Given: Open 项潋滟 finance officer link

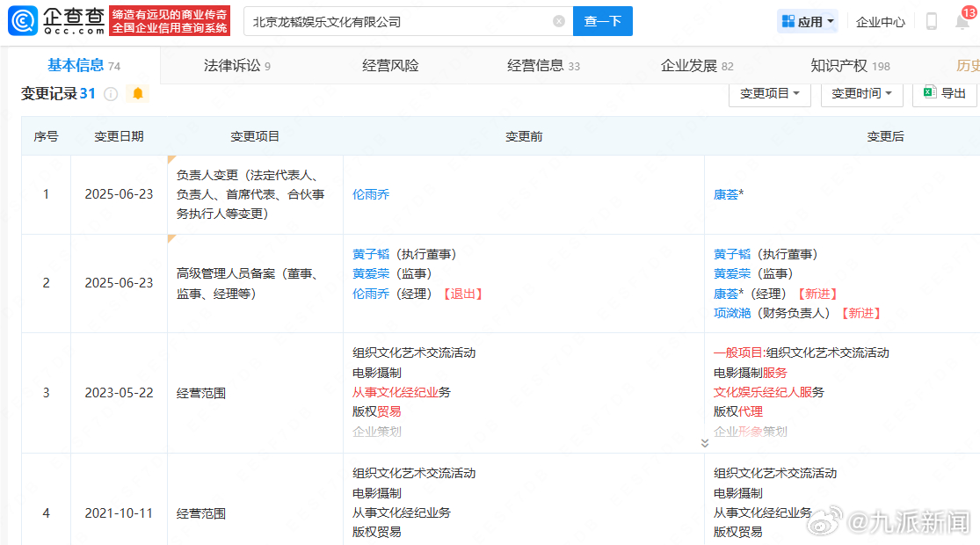Looking at the screenshot, I should tap(732, 313).
